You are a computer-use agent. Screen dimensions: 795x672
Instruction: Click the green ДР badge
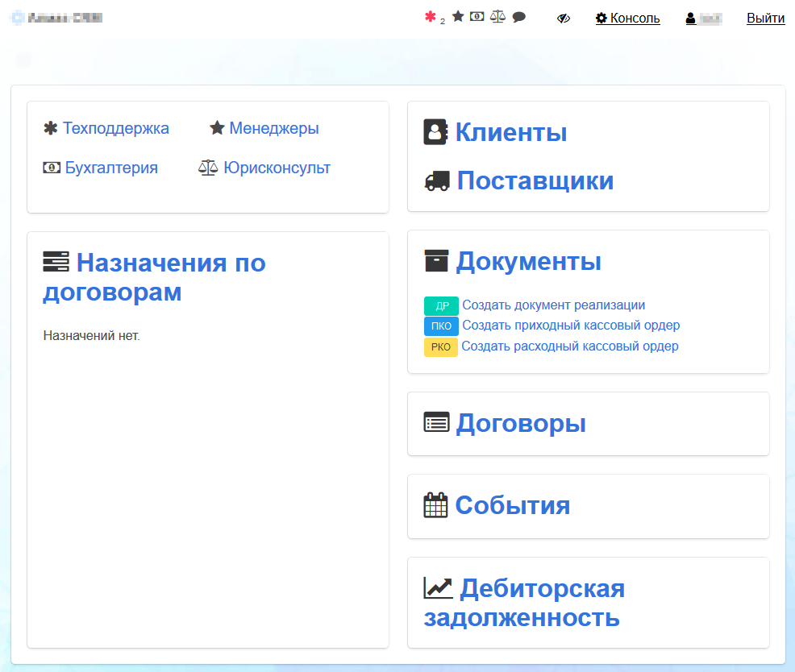click(441, 306)
